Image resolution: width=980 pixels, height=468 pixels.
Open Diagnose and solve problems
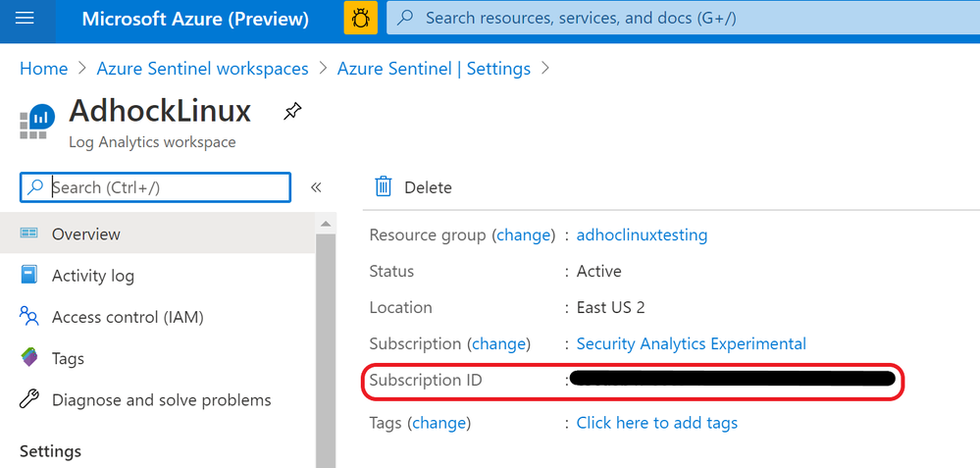point(161,399)
